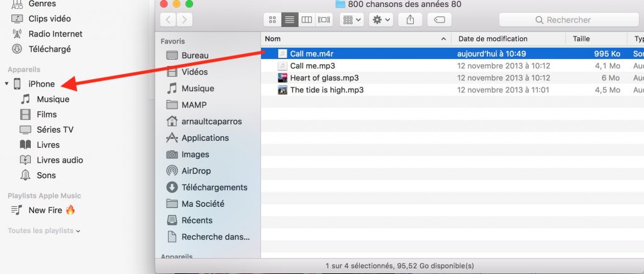The height and width of the screenshot is (274, 644).
Task: Click the Finder share button
Action: [410, 19]
